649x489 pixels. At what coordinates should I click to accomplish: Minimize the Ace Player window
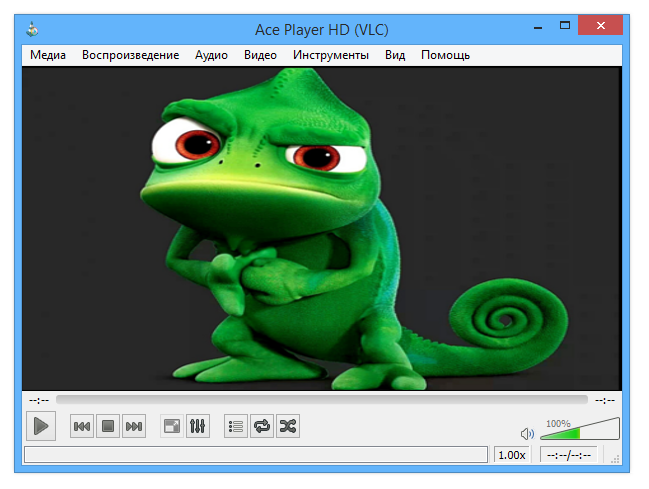pos(538,27)
